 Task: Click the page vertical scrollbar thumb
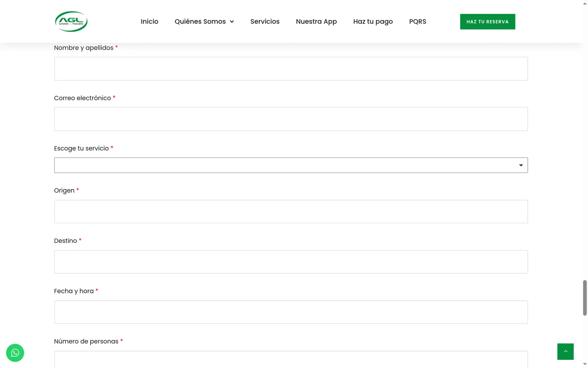pyautogui.click(x=585, y=298)
